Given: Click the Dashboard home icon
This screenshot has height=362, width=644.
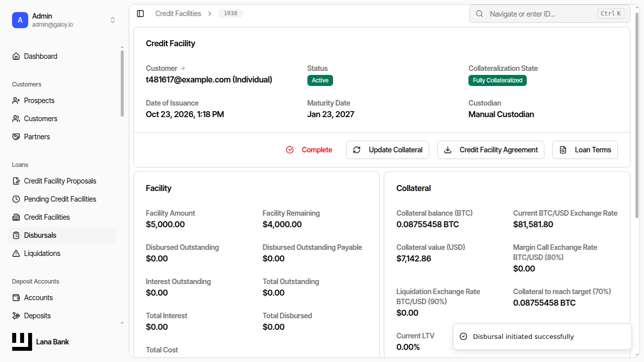Looking at the screenshot, I should tap(16, 56).
